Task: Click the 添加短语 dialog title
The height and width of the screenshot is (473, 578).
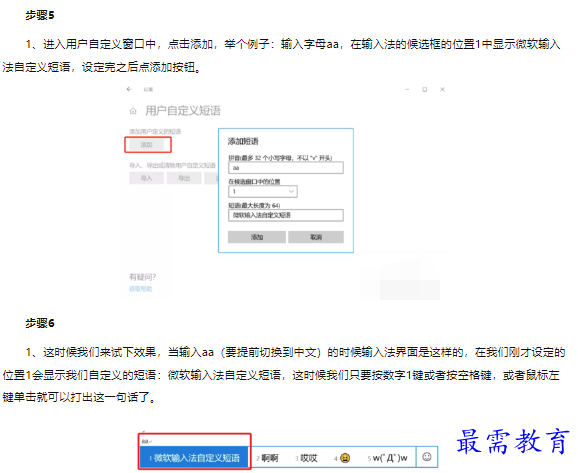Action: click(x=243, y=141)
